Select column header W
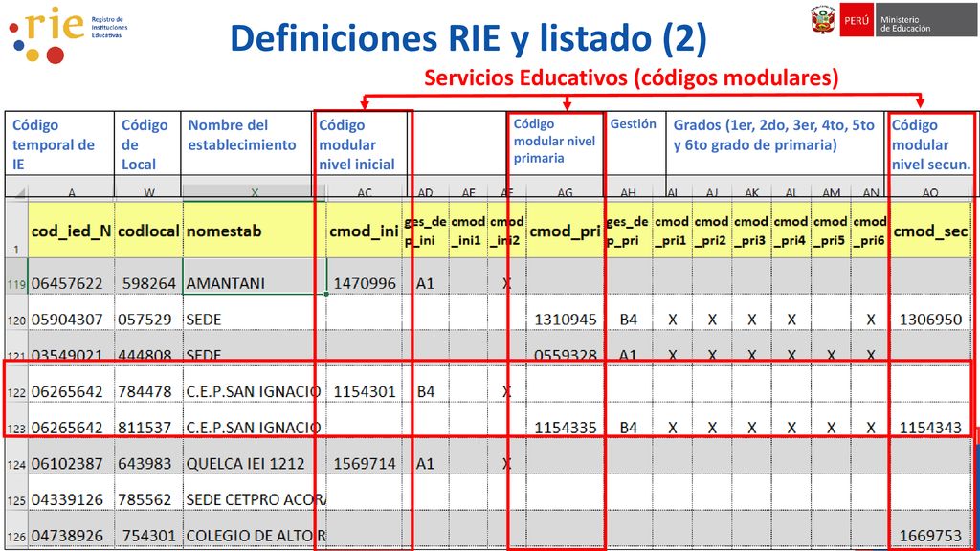980x551 pixels. (148, 191)
